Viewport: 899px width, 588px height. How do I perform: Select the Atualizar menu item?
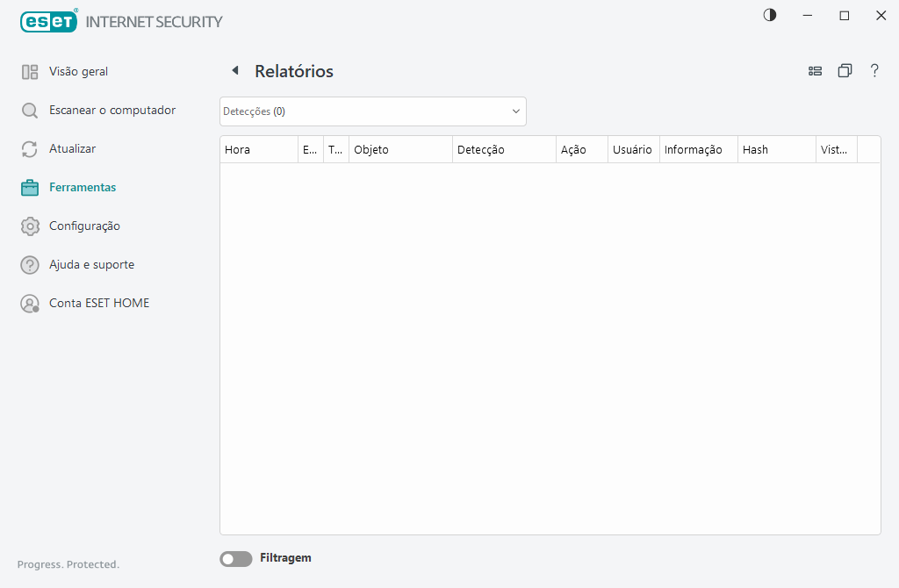click(x=72, y=149)
